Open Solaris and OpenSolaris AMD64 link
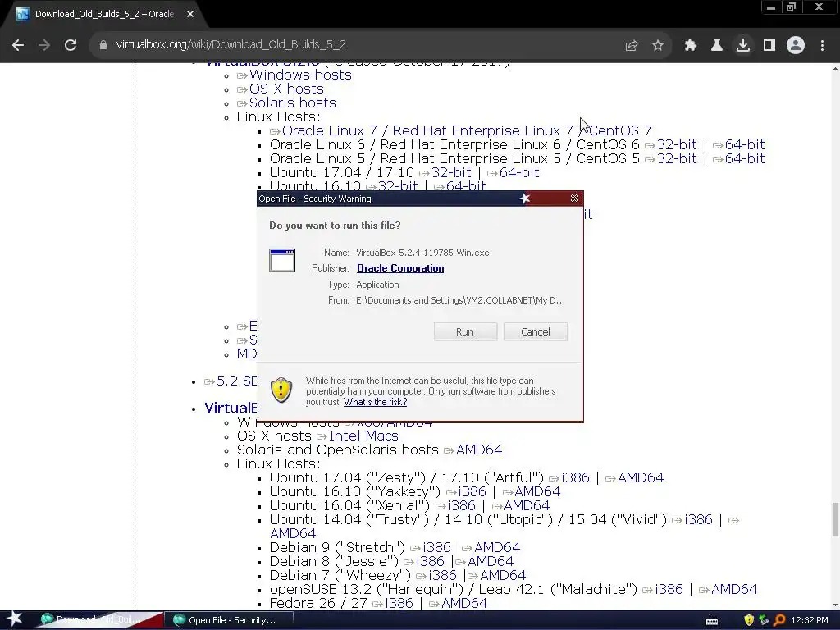The height and width of the screenshot is (630, 840). coord(479,450)
